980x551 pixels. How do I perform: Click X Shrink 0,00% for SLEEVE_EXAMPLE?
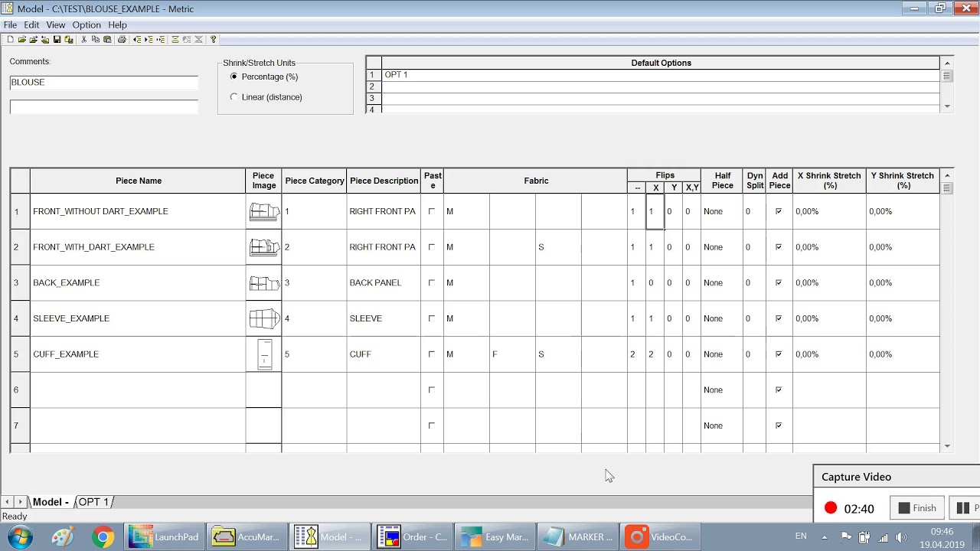(829, 318)
